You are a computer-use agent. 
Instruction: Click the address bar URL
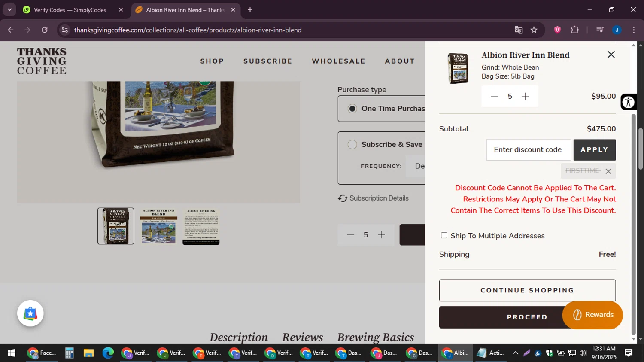point(188,30)
